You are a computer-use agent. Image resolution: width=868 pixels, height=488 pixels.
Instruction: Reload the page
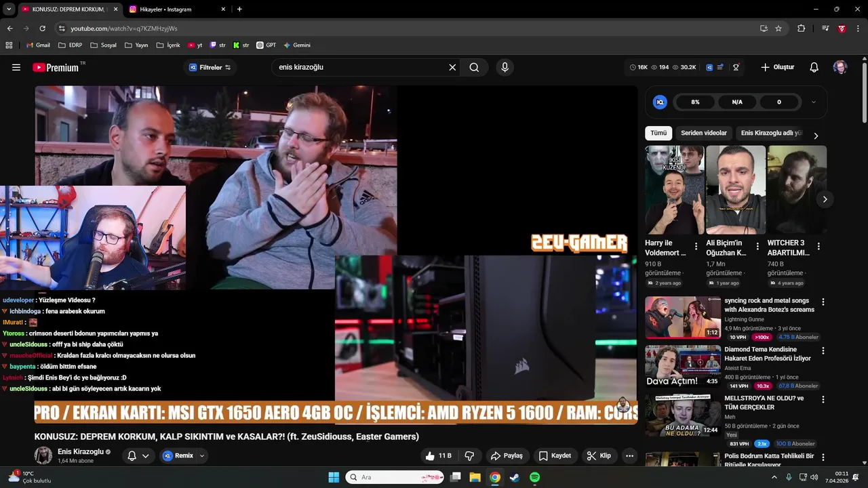[x=42, y=28]
